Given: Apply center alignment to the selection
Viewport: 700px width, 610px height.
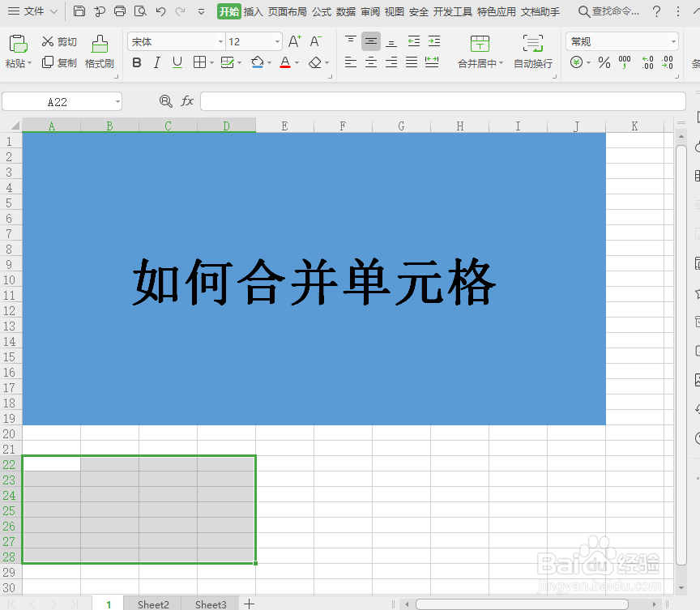Looking at the screenshot, I should pyautogui.click(x=370, y=62).
